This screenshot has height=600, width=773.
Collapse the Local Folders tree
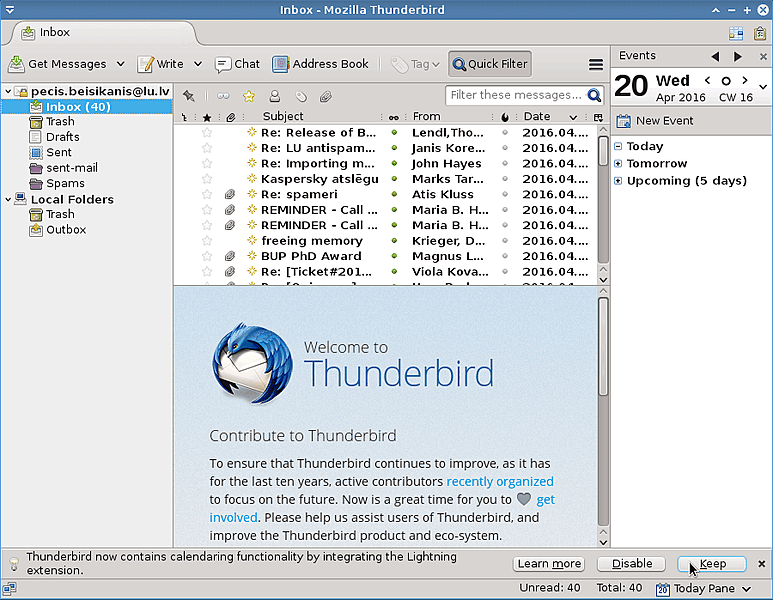tap(8, 200)
